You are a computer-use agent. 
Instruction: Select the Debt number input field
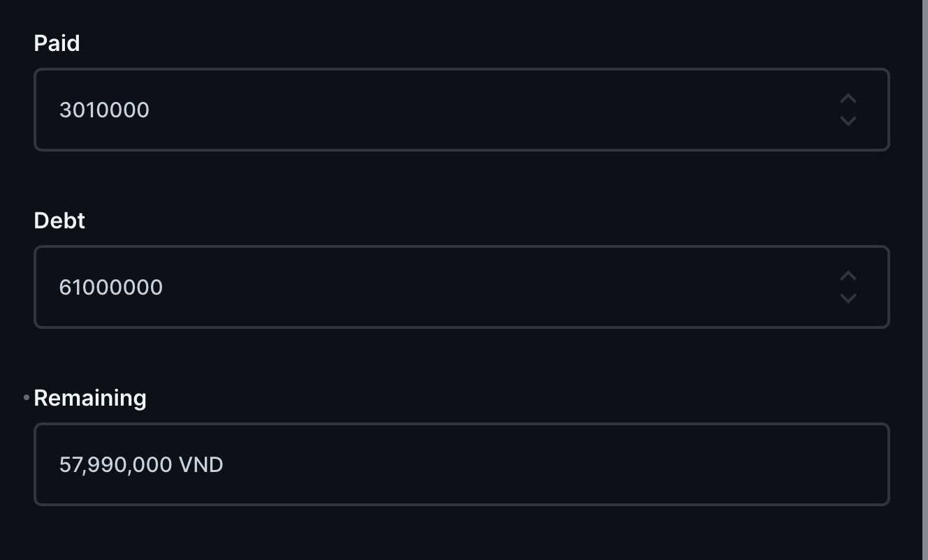coord(419,287)
